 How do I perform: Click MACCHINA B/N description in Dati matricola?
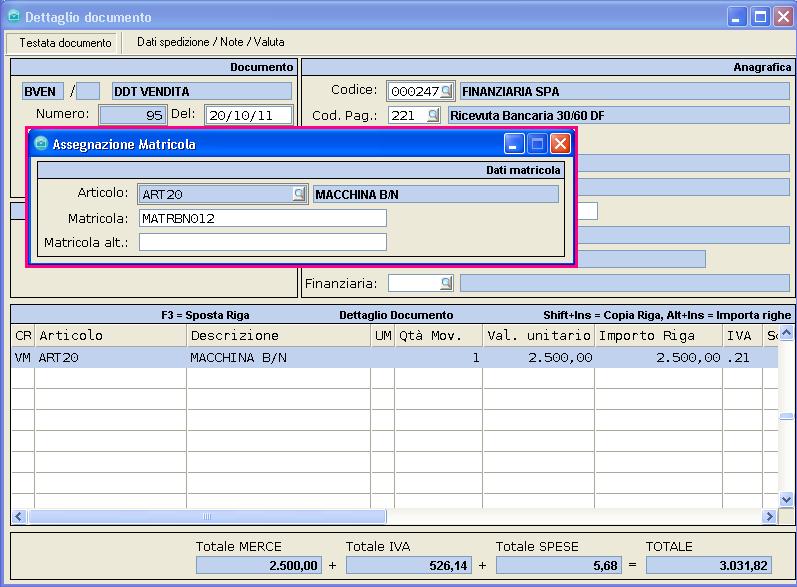pos(436,194)
